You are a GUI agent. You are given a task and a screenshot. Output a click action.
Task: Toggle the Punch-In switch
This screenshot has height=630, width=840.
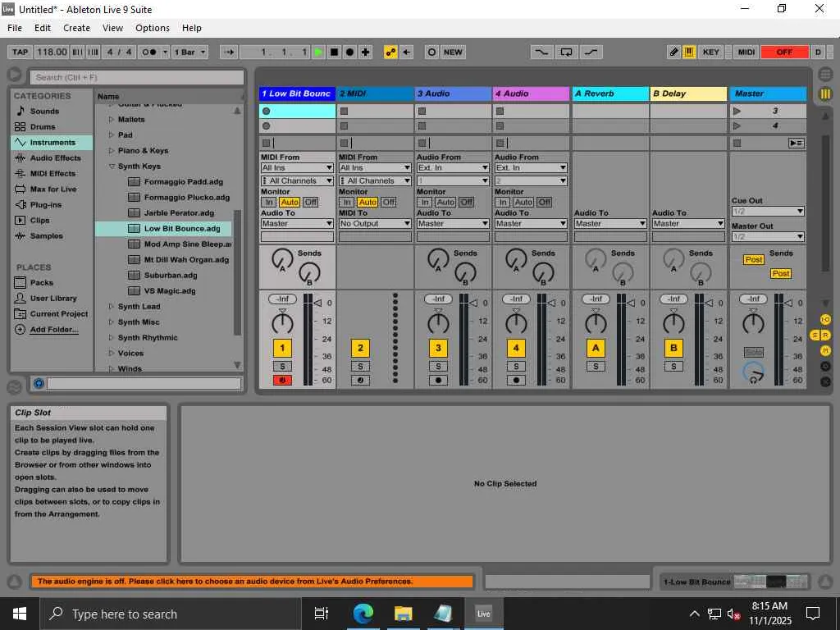click(x=541, y=52)
